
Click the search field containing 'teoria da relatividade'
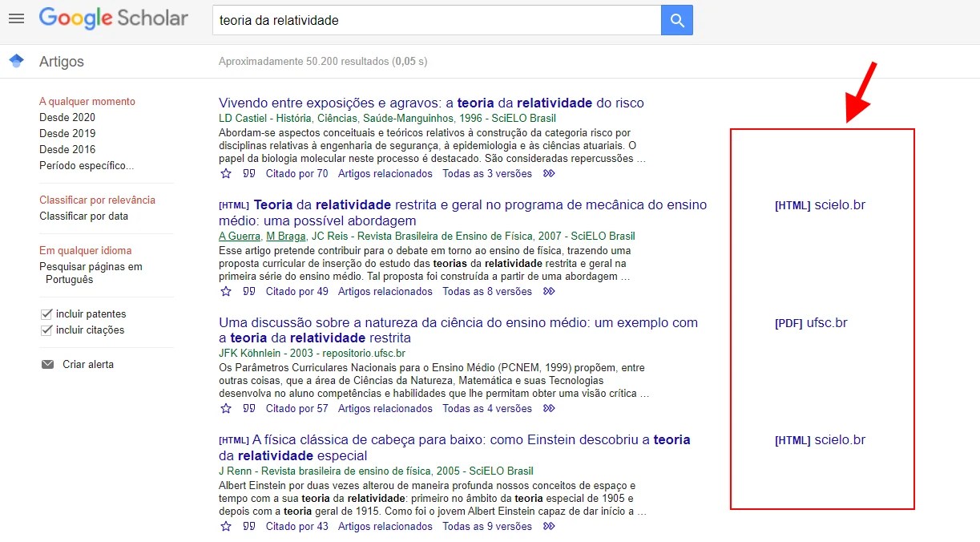pos(437,20)
